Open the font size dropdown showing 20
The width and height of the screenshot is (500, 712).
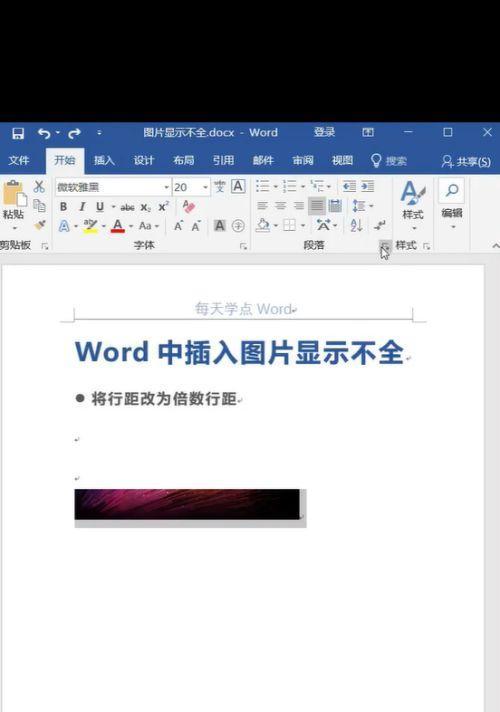pyautogui.click(x=205, y=187)
